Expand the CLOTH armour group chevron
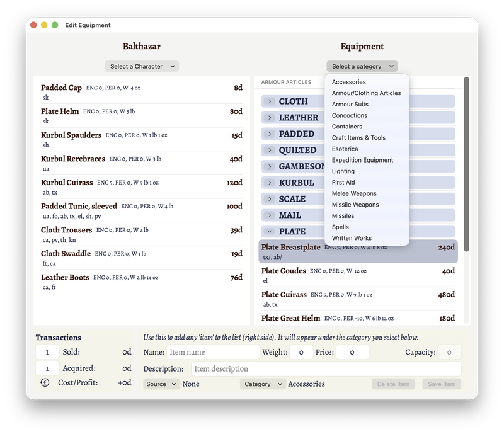 [270, 101]
